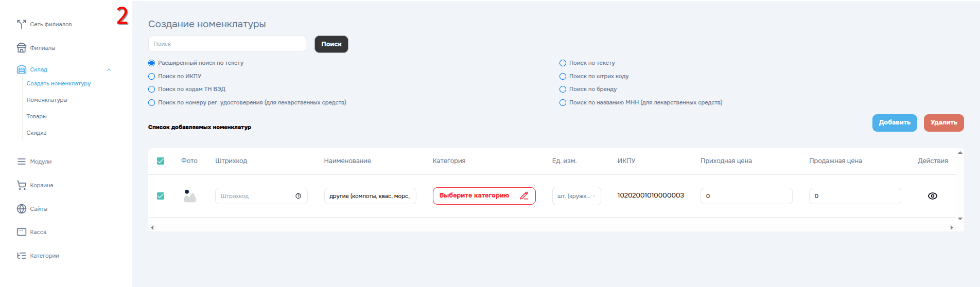Click the branch network icon in sidebar
Image resolution: width=980 pixels, height=287 pixels.
[x=21, y=24]
